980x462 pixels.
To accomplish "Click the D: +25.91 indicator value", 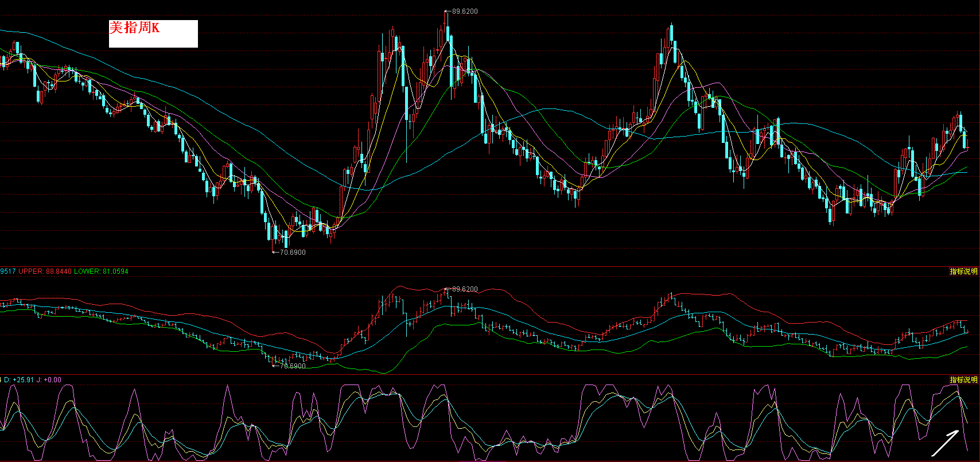I will pyautogui.click(x=19, y=380).
